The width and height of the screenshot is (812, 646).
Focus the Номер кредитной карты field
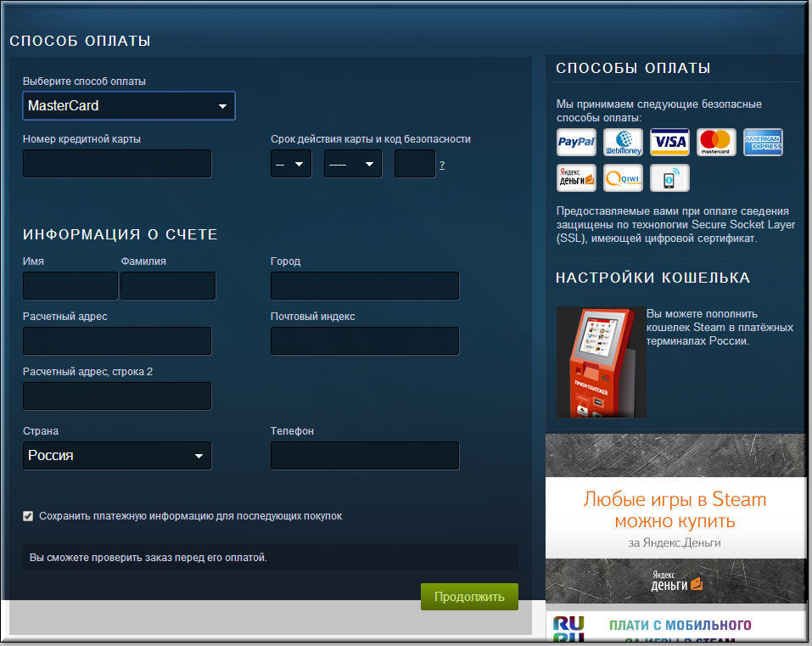click(117, 164)
